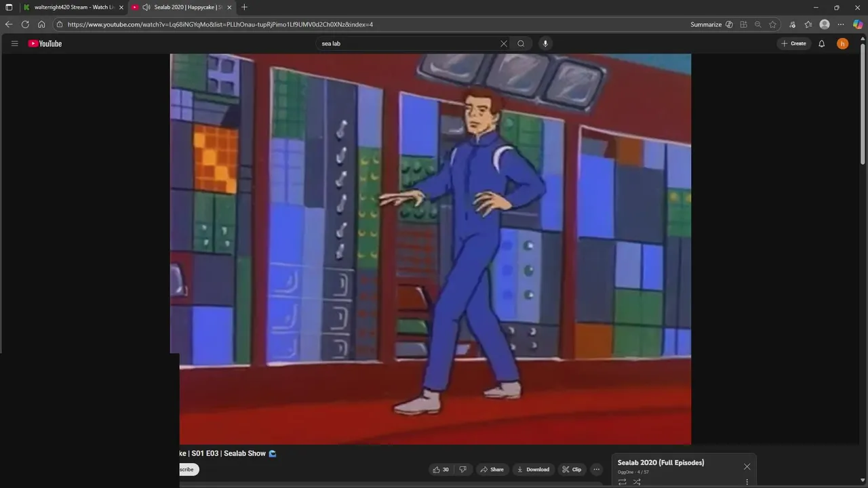This screenshot has height=488, width=868.
Task: Dislike the video with thumbs down
Action: click(463, 469)
